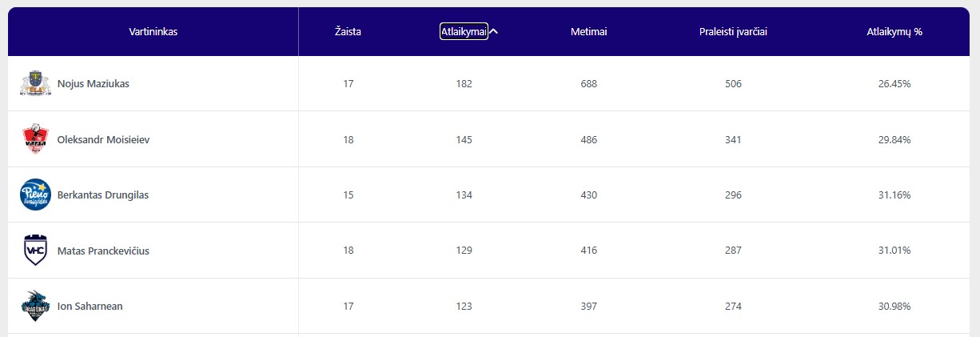The height and width of the screenshot is (337, 980).
Task: Open Oleksandr Moisieiev player name
Action: (103, 139)
